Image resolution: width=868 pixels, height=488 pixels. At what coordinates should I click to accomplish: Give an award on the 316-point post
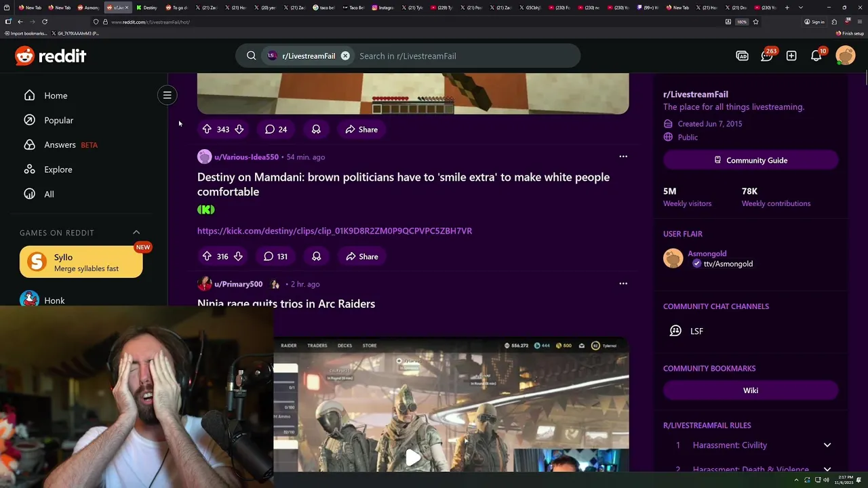[316, 256]
